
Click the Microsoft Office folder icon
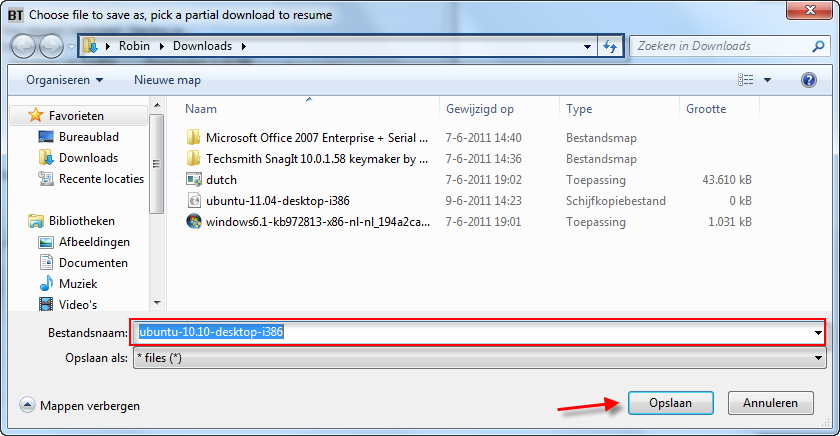[193, 138]
